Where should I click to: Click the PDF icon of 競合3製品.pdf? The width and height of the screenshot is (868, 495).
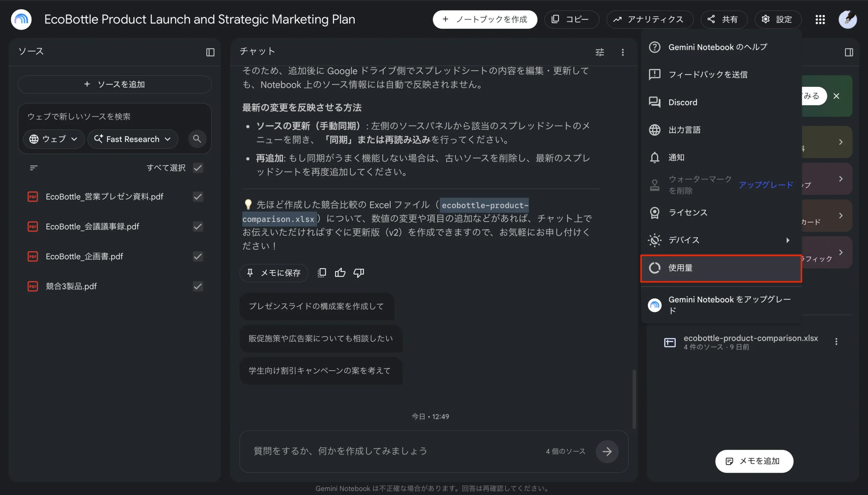33,286
